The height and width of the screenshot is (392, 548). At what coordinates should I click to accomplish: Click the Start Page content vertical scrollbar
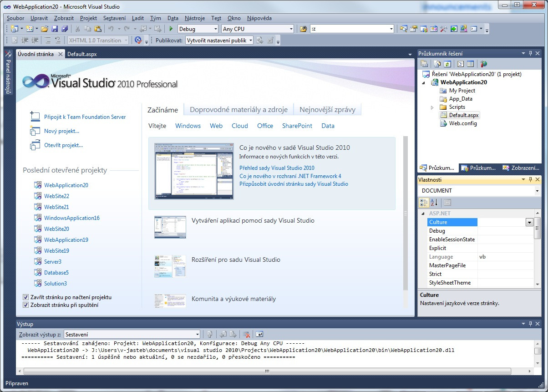pos(406,213)
